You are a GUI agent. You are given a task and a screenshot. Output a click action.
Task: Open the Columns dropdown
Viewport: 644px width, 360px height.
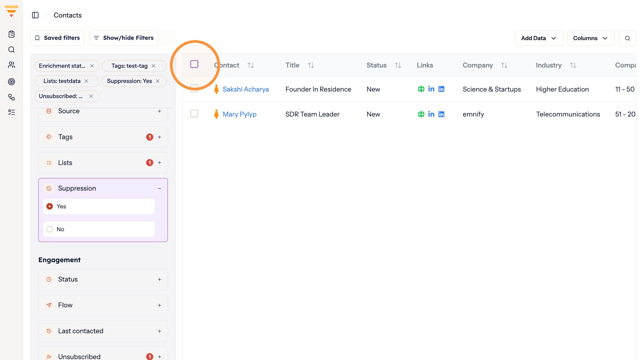point(591,38)
